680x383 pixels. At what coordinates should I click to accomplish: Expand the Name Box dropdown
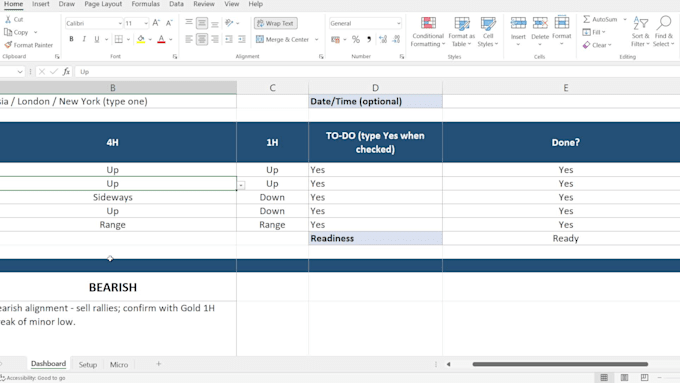[20, 72]
